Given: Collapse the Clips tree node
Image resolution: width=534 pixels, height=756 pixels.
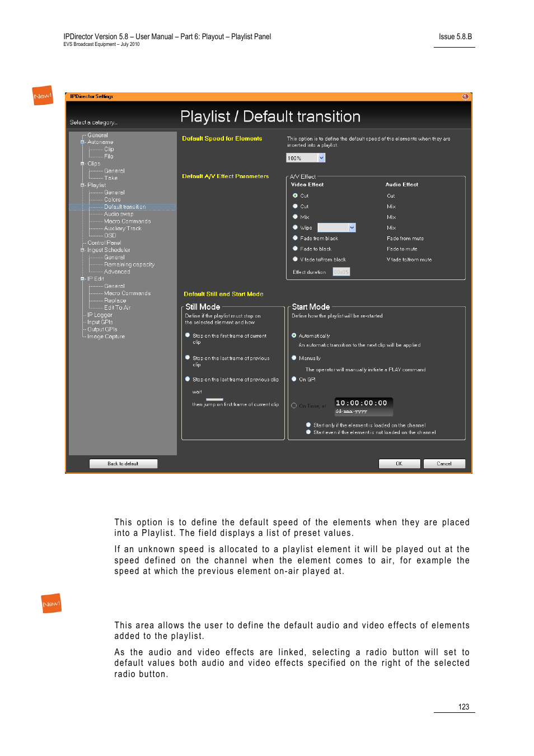Looking at the screenshot, I should (x=83, y=164).
